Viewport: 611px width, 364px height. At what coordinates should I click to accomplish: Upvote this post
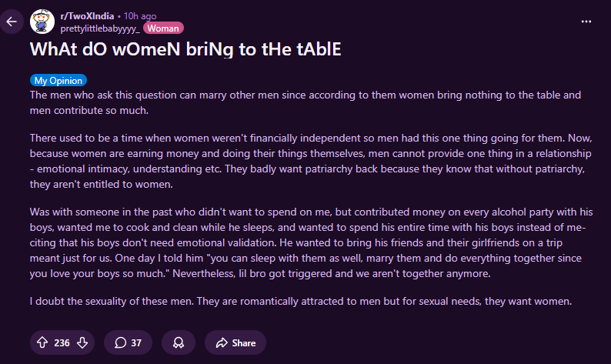[42, 342]
